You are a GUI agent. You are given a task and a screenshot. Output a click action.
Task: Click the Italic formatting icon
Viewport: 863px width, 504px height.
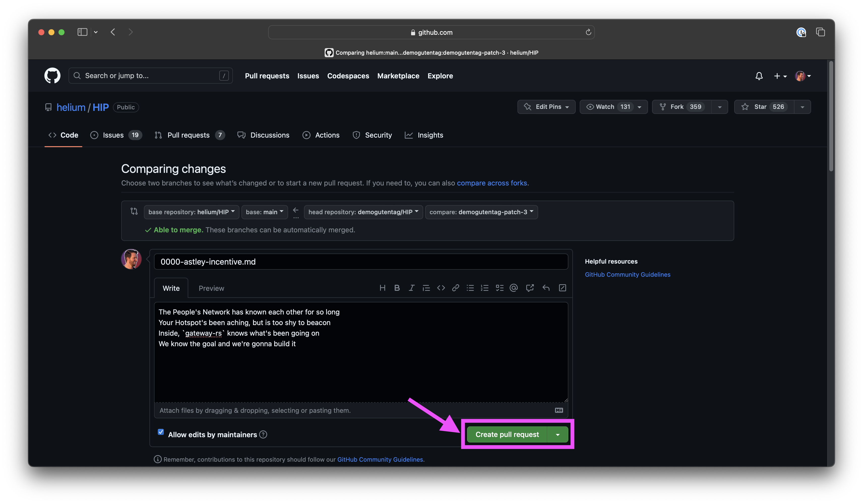click(411, 288)
